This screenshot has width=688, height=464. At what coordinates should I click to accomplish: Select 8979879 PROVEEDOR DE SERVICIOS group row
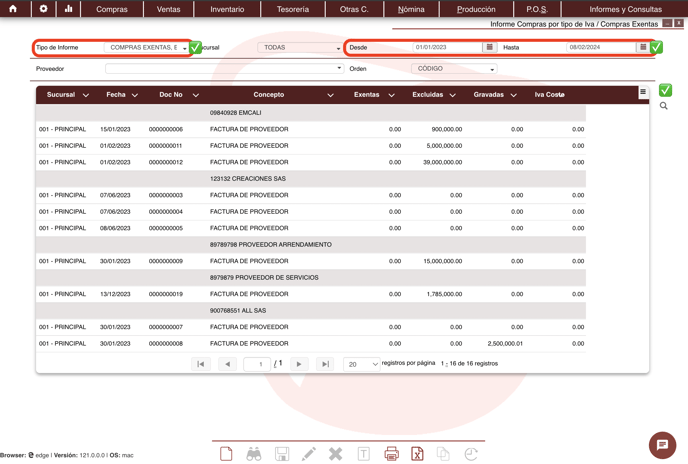[311, 277]
